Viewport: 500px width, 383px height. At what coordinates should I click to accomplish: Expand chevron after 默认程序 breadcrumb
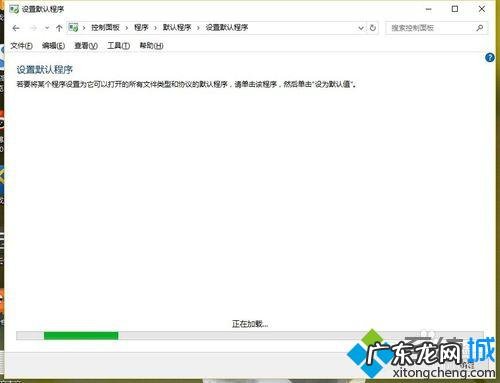click(198, 28)
